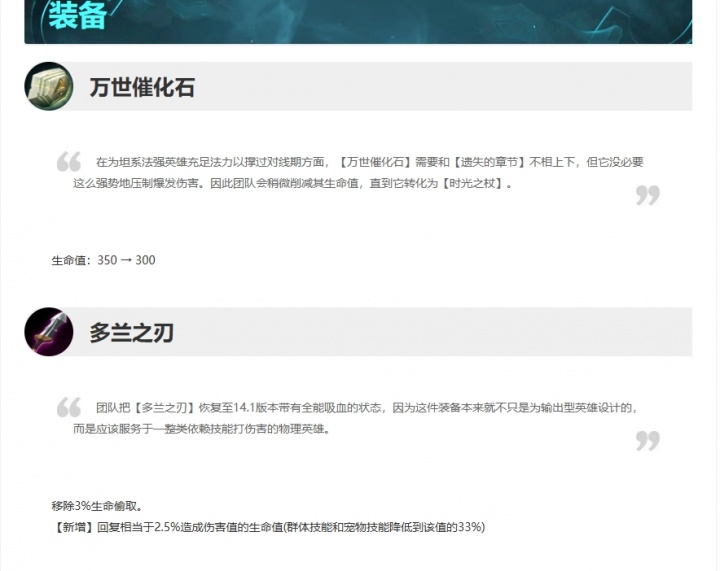The height and width of the screenshot is (571, 720).
Task: Click the 生命值 stat change label
Action: pyautogui.click(x=71, y=260)
